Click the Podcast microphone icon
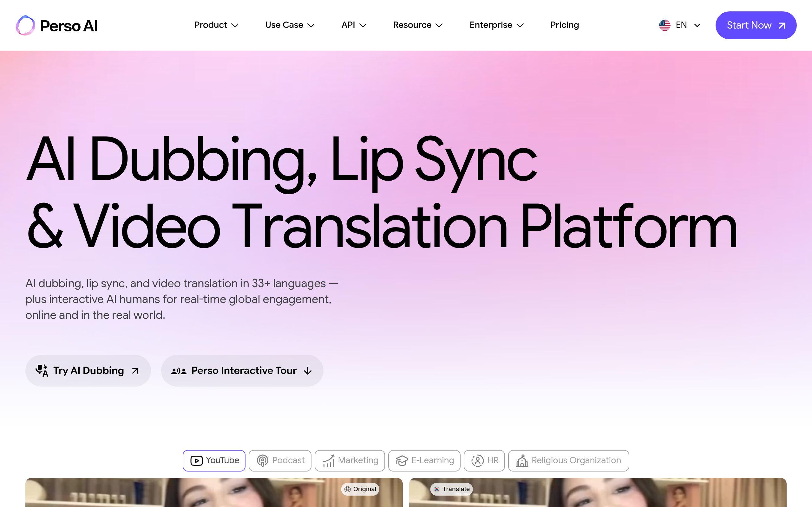The height and width of the screenshot is (507, 812). [x=262, y=460]
